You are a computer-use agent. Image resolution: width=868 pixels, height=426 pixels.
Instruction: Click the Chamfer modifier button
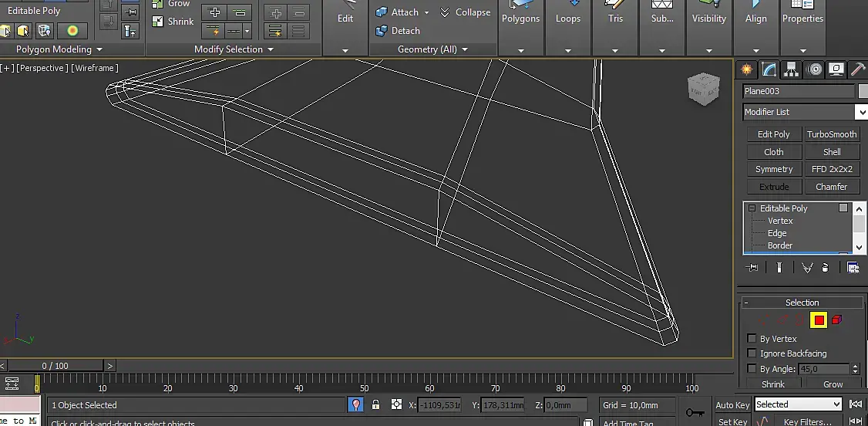click(832, 187)
